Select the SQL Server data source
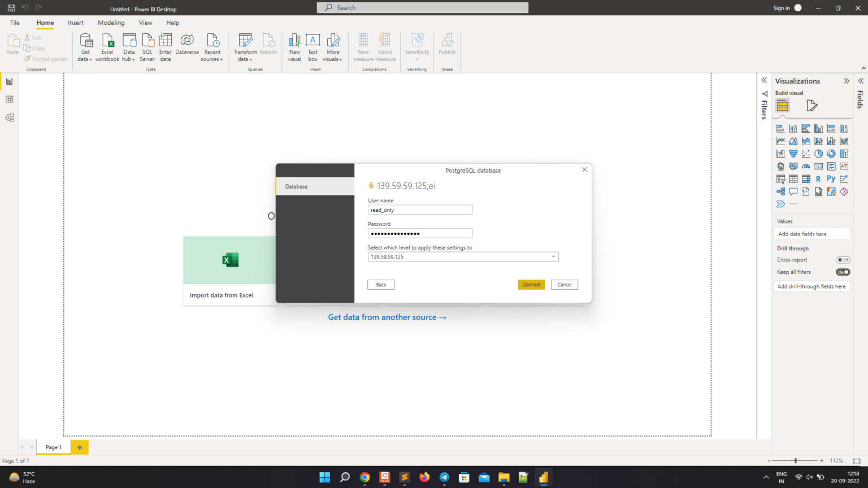This screenshot has width=868, height=488. pos(147,47)
